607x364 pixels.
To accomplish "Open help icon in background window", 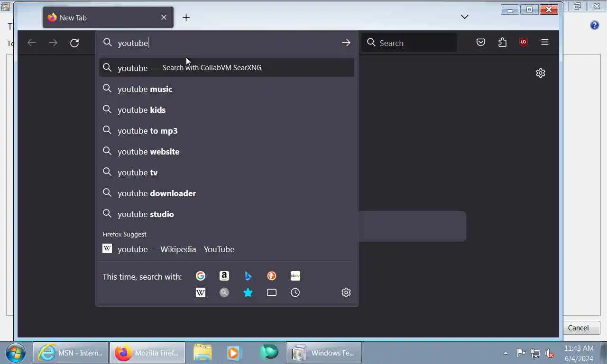I will pyautogui.click(x=594, y=25).
